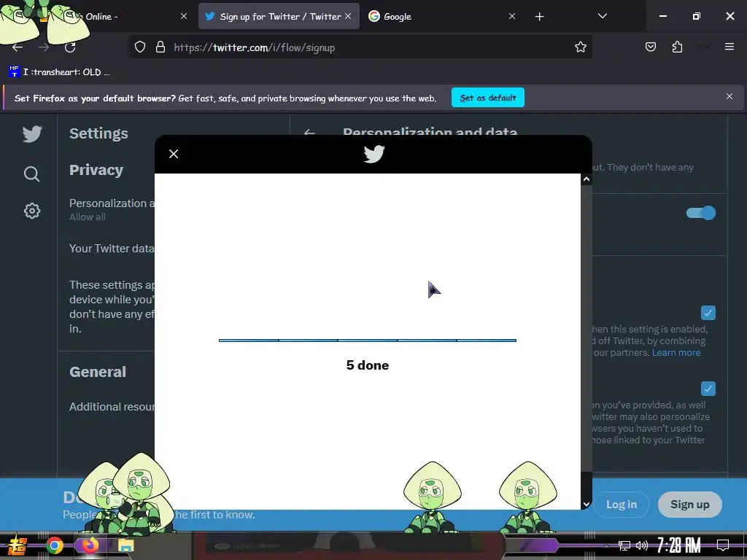Go back in browser history
The height and width of the screenshot is (560, 747).
point(18,47)
